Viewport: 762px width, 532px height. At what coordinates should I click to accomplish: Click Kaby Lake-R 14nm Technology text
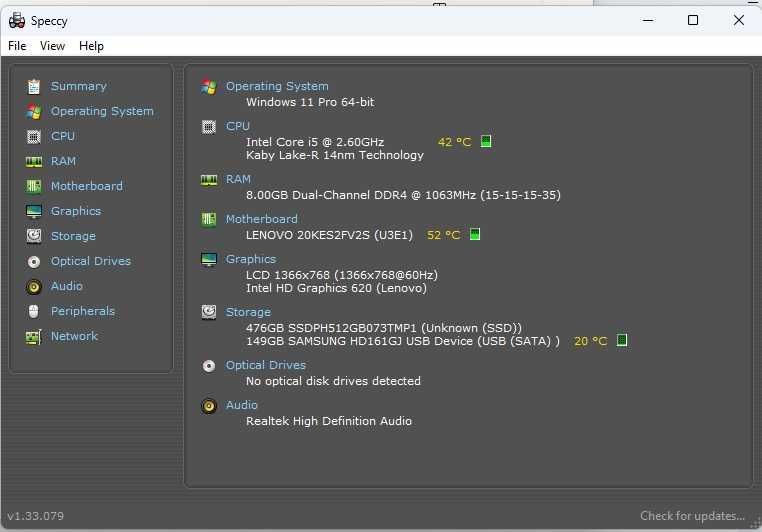335,155
